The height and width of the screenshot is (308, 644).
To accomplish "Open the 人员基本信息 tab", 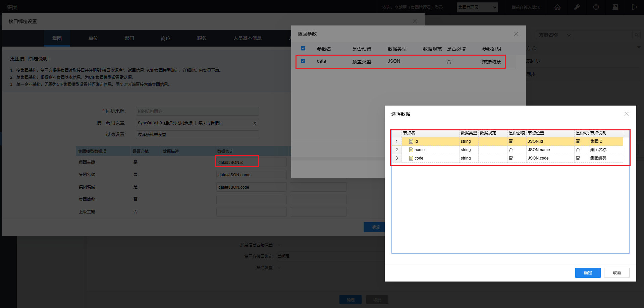I will (x=248, y=38).
